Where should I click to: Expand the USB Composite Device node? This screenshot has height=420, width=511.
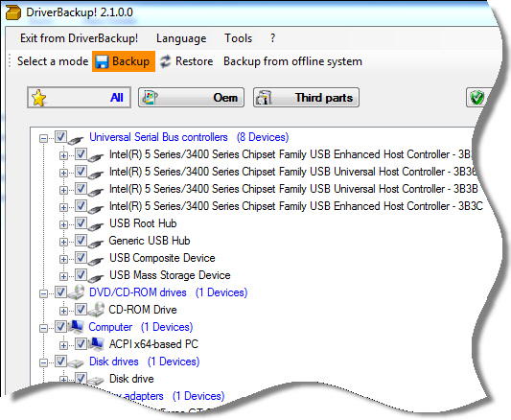coord(63,259)
